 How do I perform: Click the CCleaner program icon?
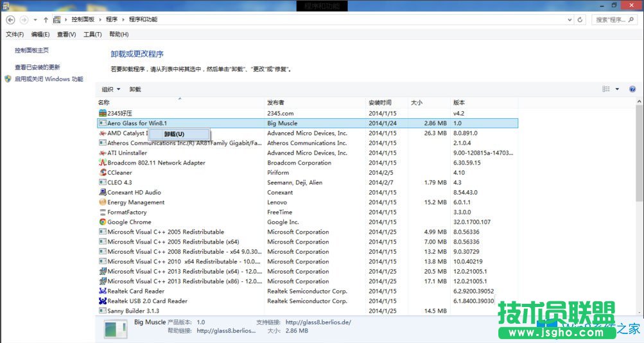click(103, 173)
